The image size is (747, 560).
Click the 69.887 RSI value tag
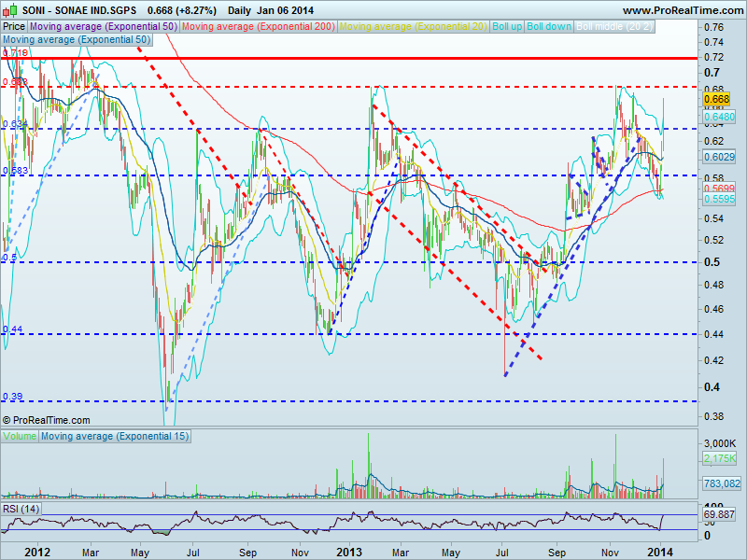[719, 515]
